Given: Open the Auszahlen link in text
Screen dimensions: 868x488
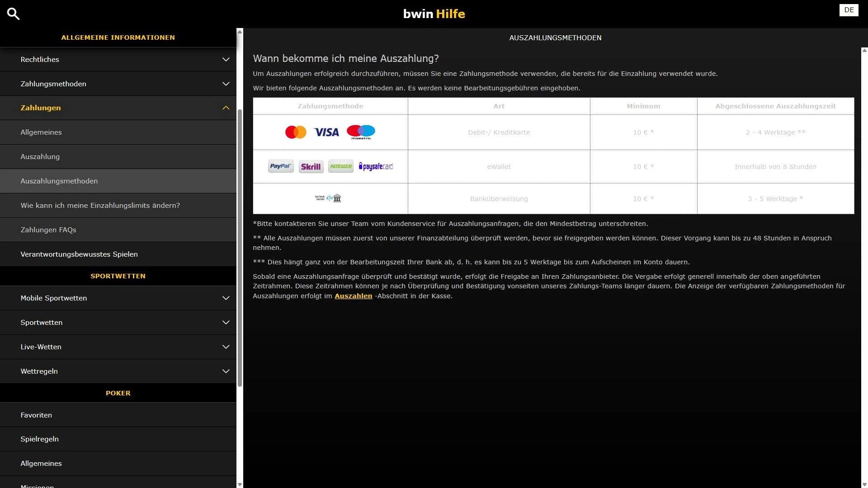Looking at the screenshot, I should point(353,296).
